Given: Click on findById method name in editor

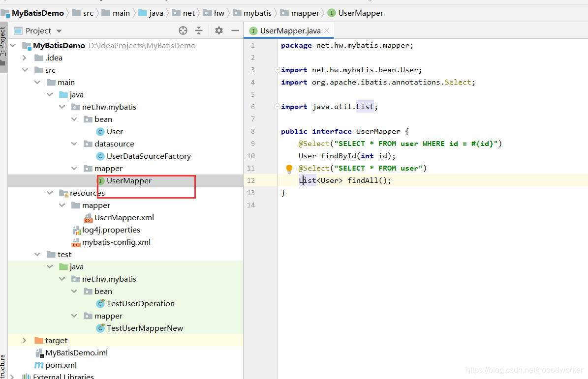Looking at the screenshot, I should click(339, 156).
